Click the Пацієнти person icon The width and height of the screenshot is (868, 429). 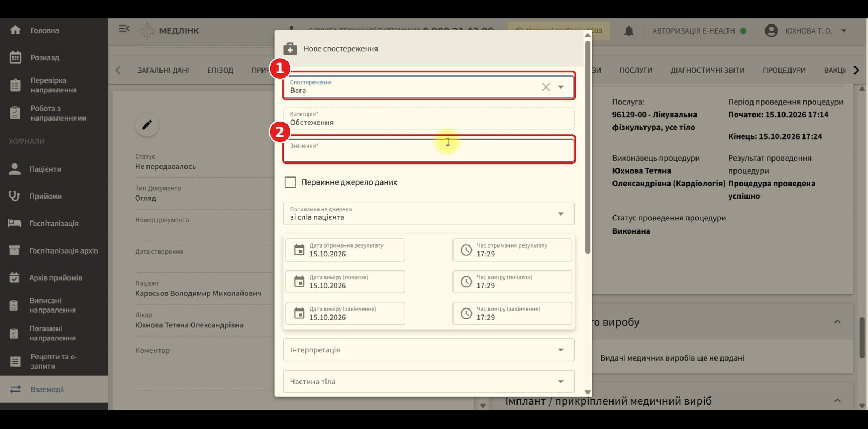click(15, 169)
